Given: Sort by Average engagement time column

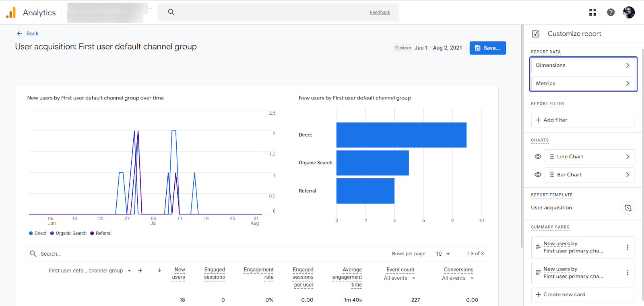Looking at the screenshot, I should click(347, 277).
